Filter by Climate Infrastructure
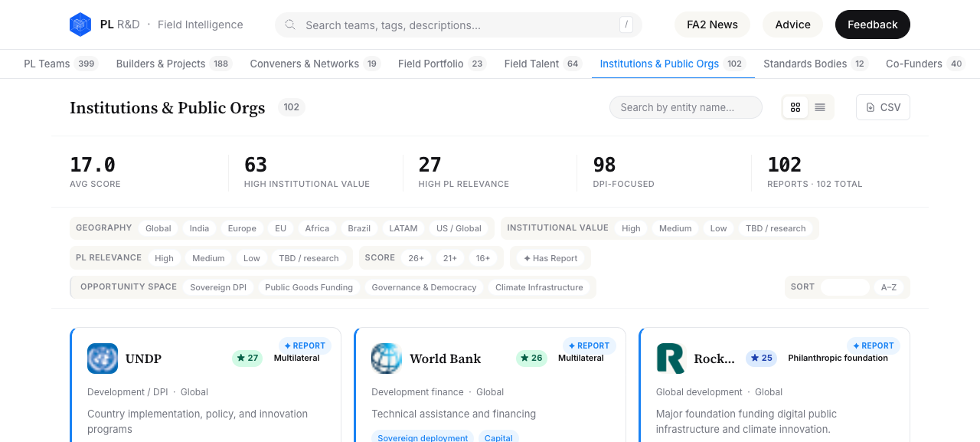This screenshot has width=980, height=442. [x=539, y=287]
